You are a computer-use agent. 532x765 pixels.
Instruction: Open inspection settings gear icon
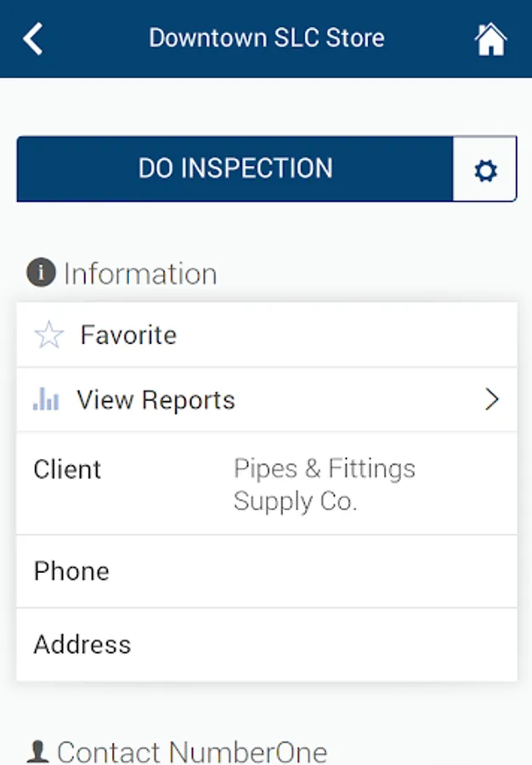click(x=484, y=170)
